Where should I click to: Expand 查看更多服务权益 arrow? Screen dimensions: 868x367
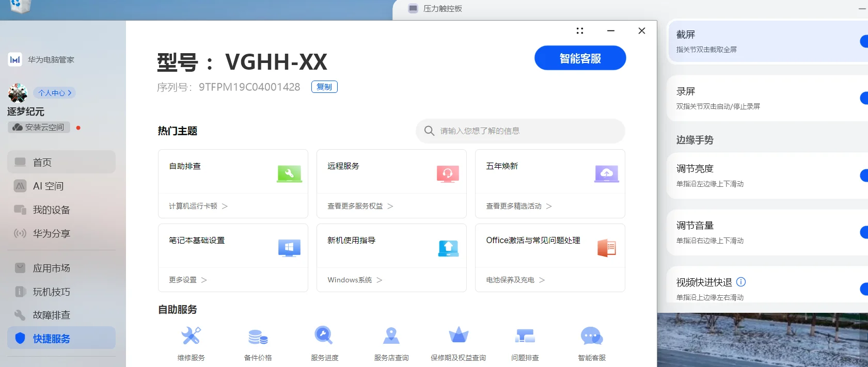[390, 206]
